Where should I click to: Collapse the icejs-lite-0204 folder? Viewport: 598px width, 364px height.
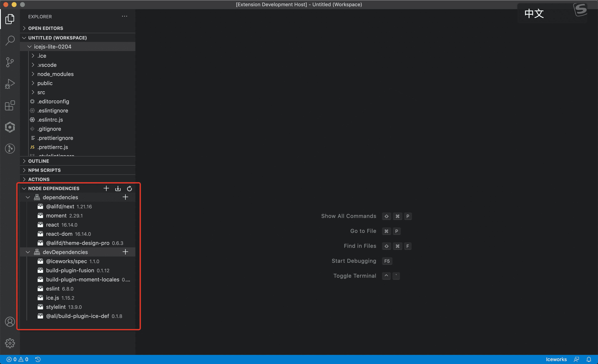click(78, 46)
